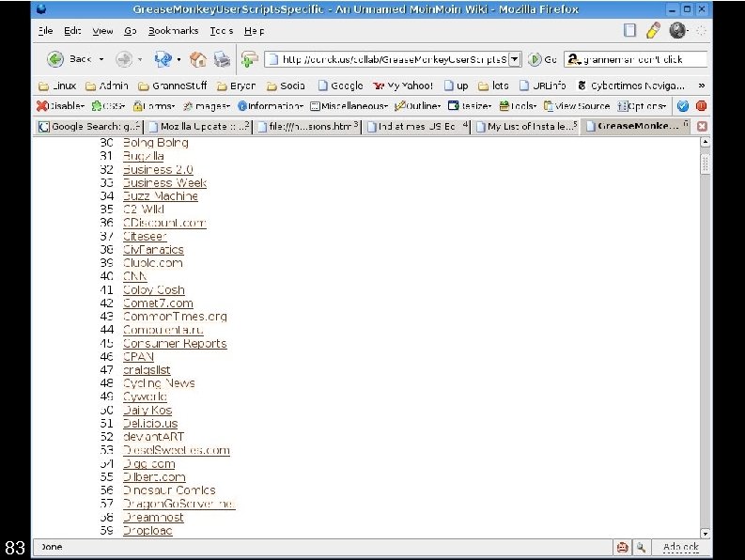Open the GranneStuff bookmarks folder

pyautogui.click(x=173, y=86)
